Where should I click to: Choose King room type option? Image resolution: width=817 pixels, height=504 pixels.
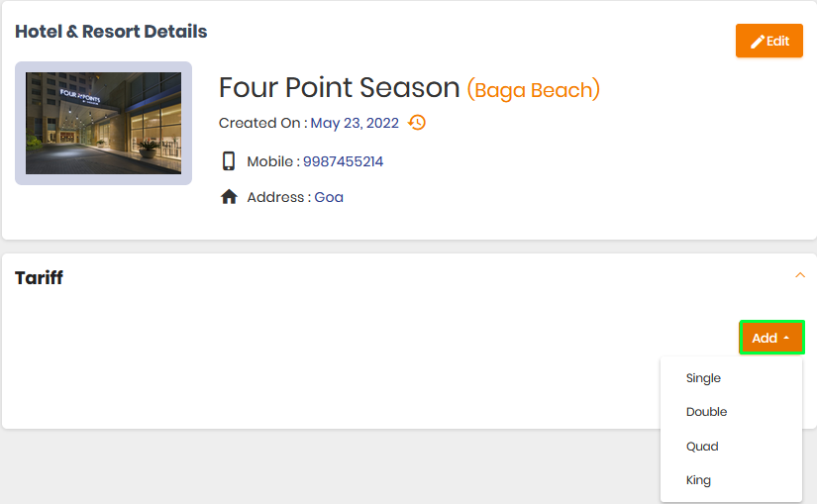(698, 480)
